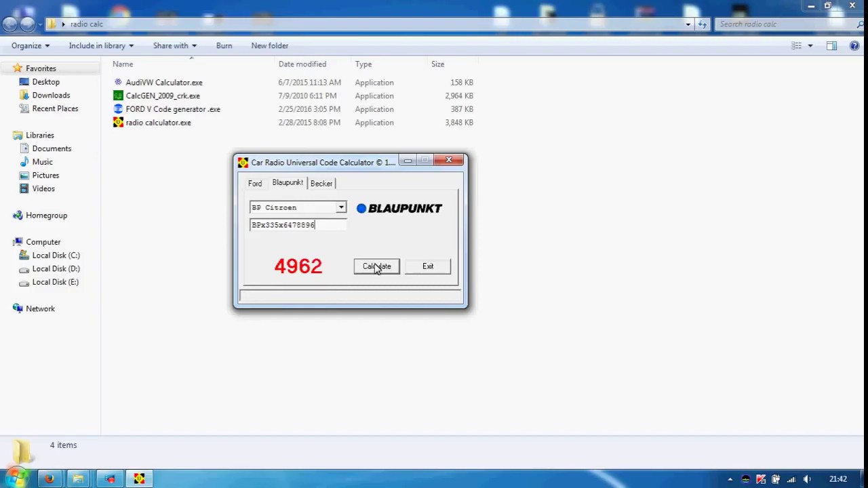Open the view options dropdown arrow

(x=810, y=45)
